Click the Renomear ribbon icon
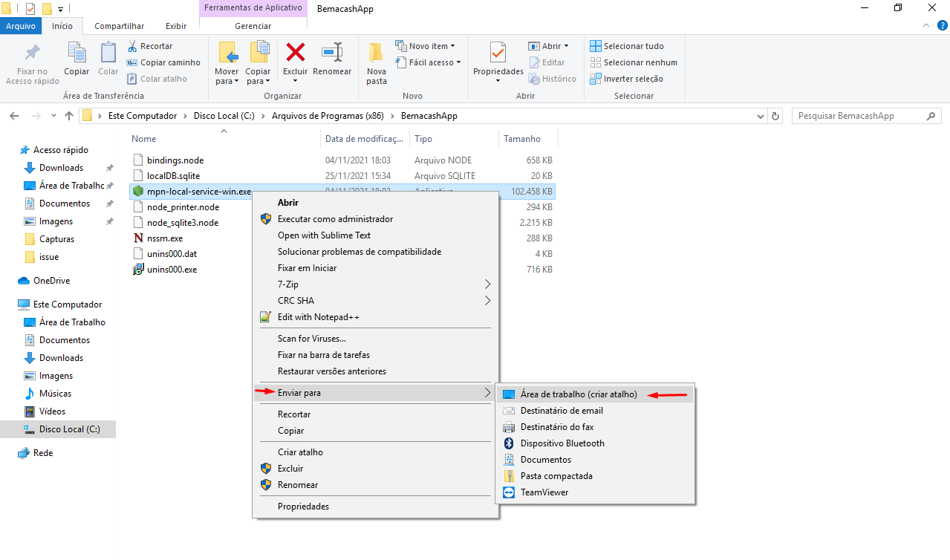950x560 pixels. [332, 52]
